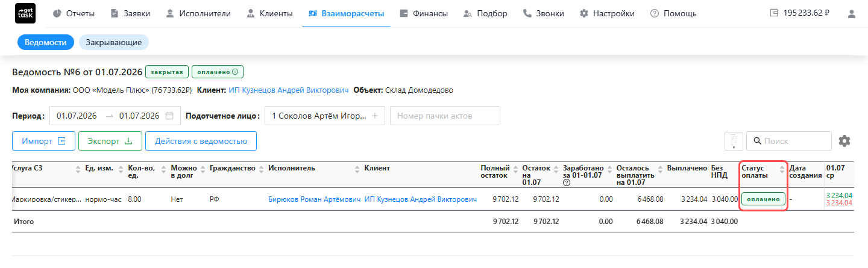Click the Поиск search field

[789, 141]
